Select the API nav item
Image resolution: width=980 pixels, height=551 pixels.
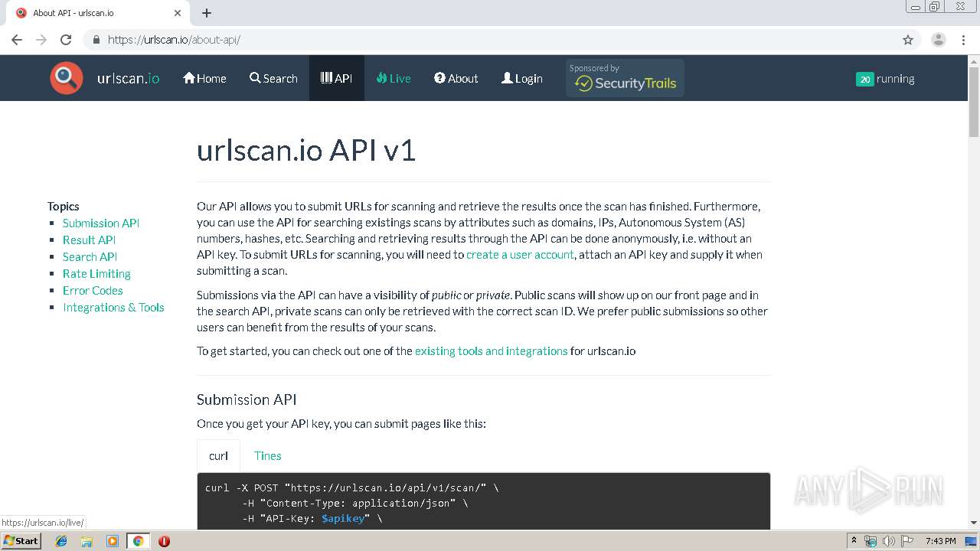tap(337, 78)
